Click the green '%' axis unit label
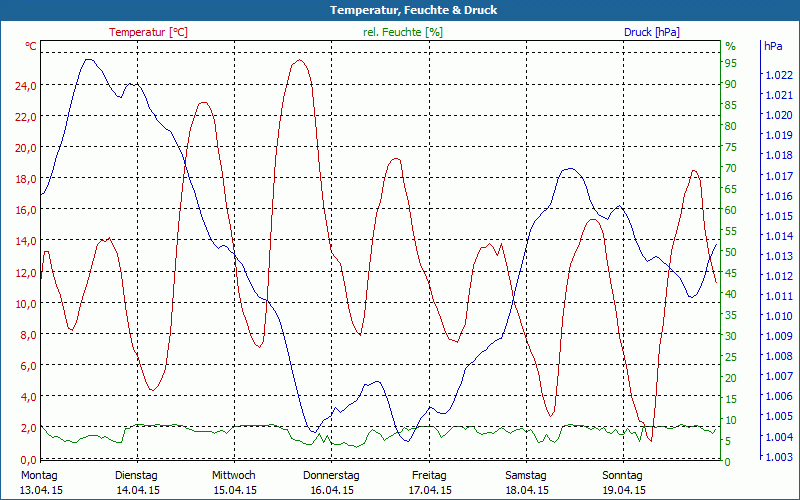This screenshot has height=500, width=800. click(x=730, y=46)
